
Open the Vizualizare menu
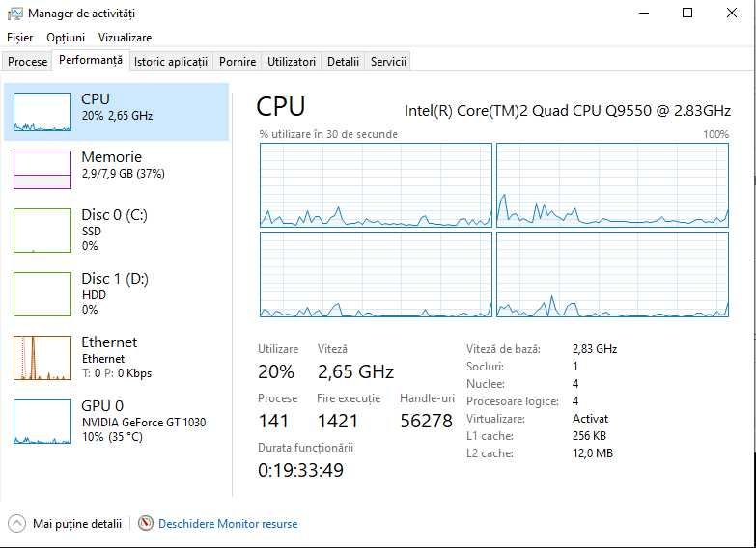[125, 38]
